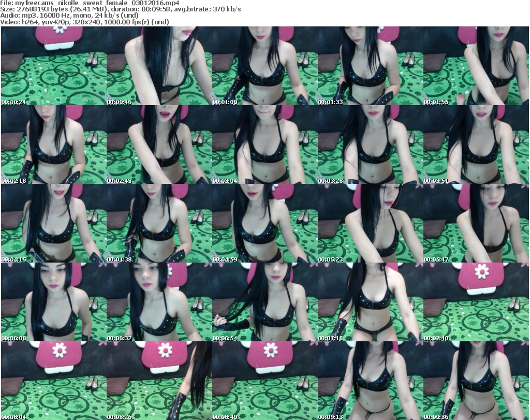Pick the thumbnail marked 00:02:18
The width and height of the screenshot is (530, 420).
[54, 144]
